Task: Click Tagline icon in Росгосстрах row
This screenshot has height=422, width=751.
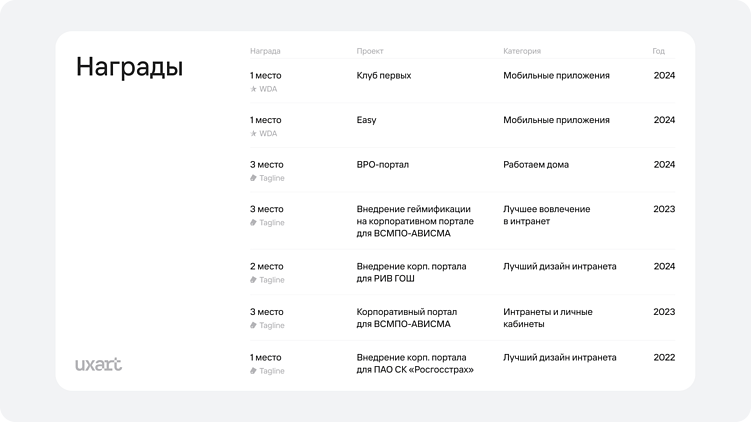Action: tap(253, 371)
